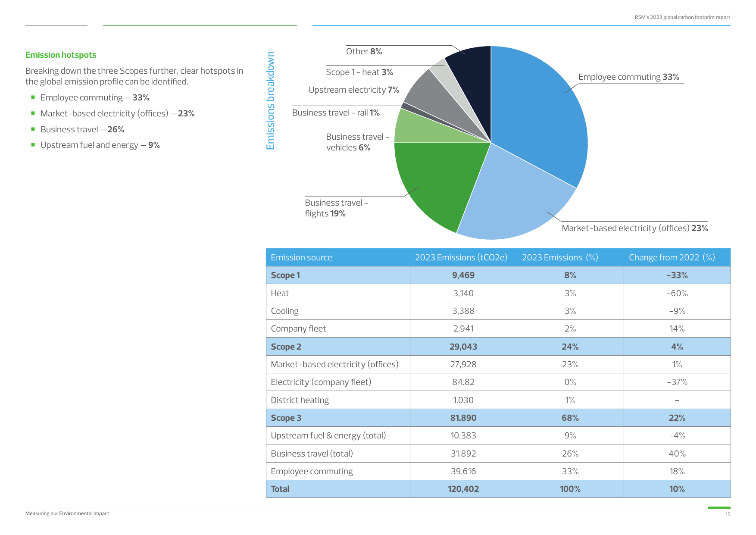Click the 'Scope 3' row label
The height and width of the screenshot is (535, 756).
pos(286,418)
